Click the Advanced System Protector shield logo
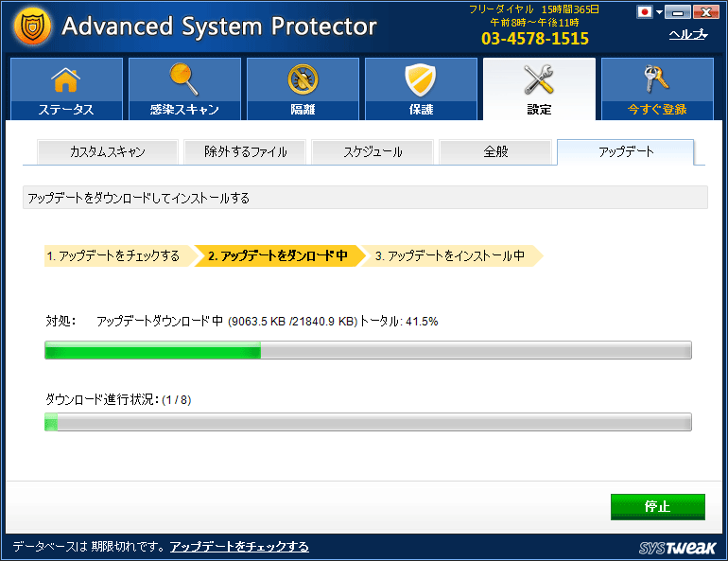This screenshot has height=561, width=728. (x=32, y=26)
